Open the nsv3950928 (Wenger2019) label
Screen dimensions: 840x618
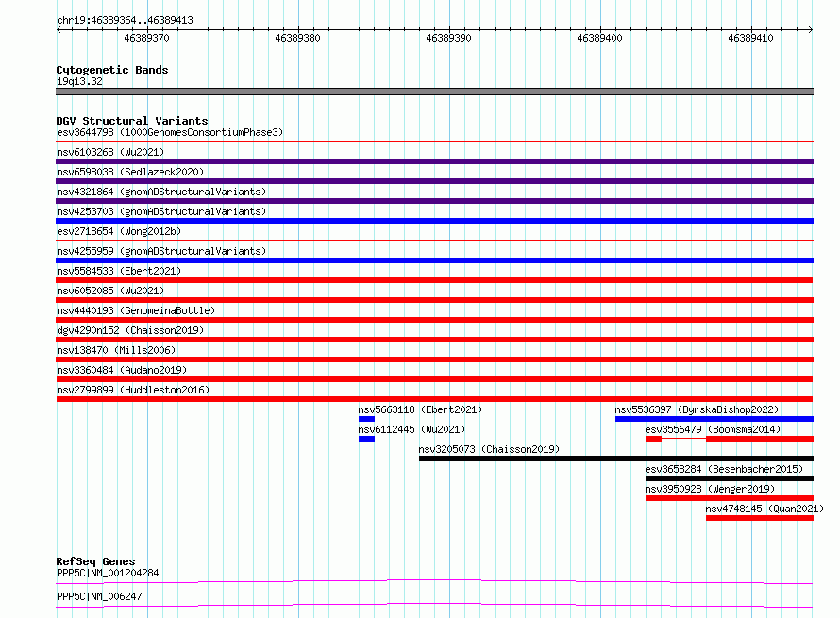pos(710,489)
